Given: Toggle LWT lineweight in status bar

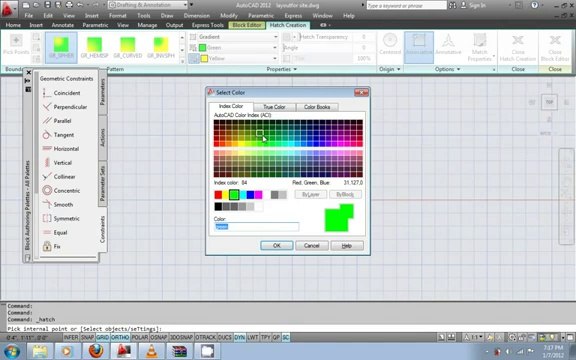Looking at the screenshot, I should tap(253, 337).
